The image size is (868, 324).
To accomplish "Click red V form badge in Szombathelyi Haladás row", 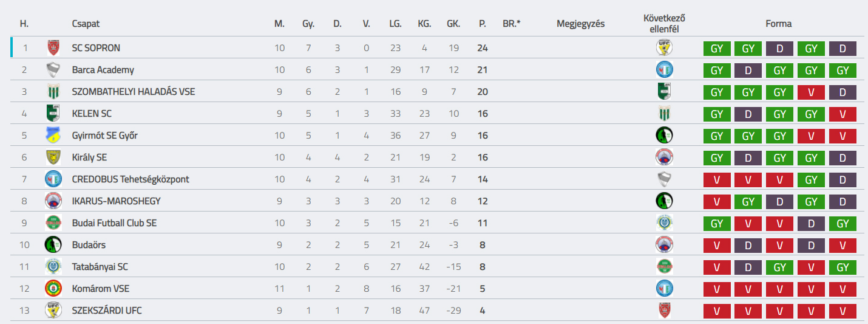I will (812, 92).
